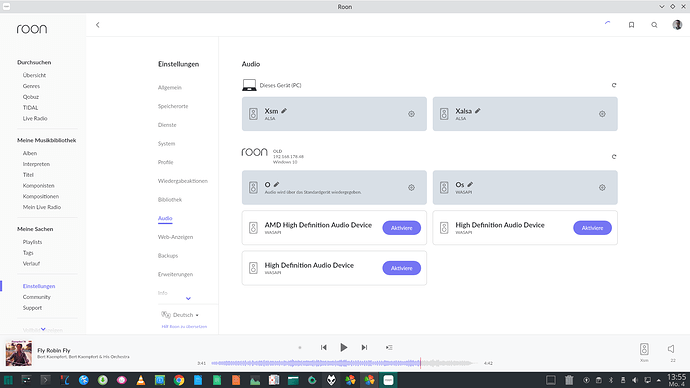Browse Genres in the sidebar
690x388 pixels.
pyautogui.click(x=31, y=86)
